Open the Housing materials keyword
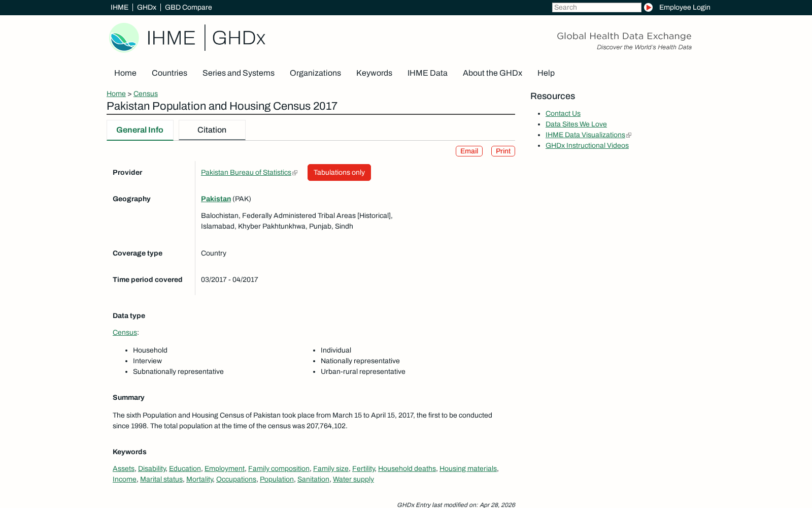The height and width of the screenshot is (508, 812). pos(468,469)
